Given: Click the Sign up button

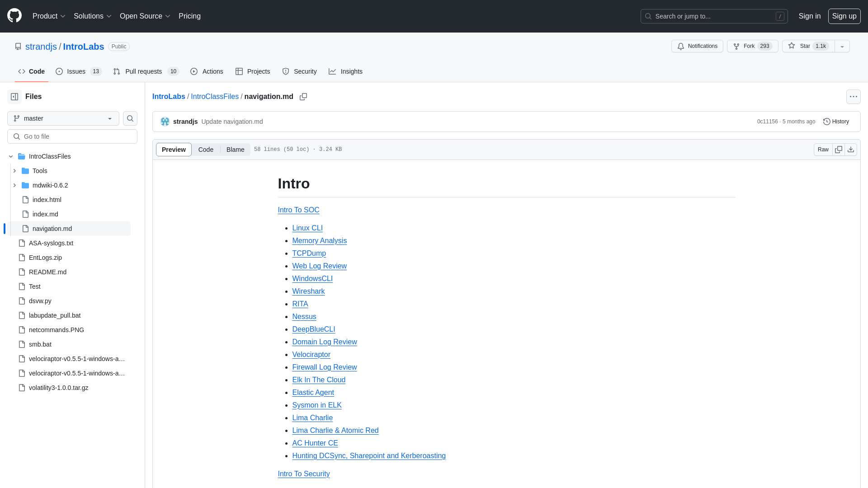Looking at the screenshot, I should pos(844,16).
